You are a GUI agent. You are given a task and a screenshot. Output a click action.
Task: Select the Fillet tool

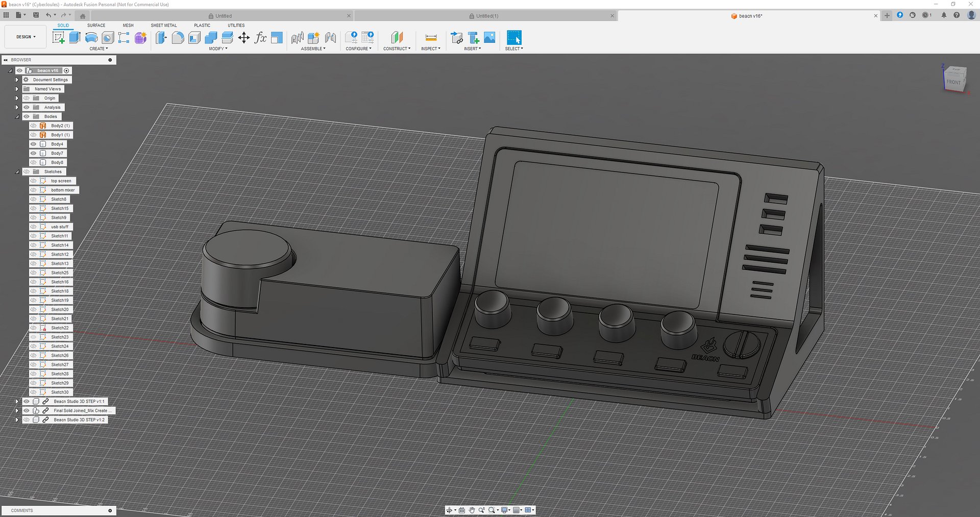pyautogui.click(x=178, y=37)
